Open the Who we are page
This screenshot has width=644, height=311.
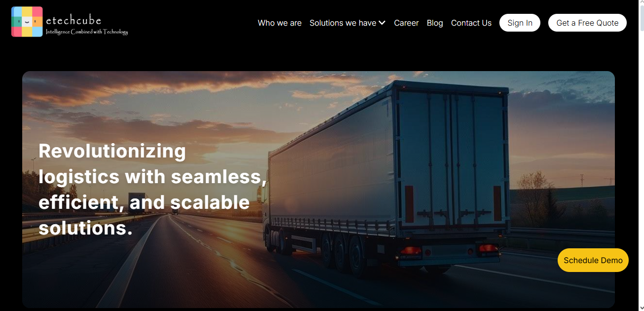click(279, 23)
